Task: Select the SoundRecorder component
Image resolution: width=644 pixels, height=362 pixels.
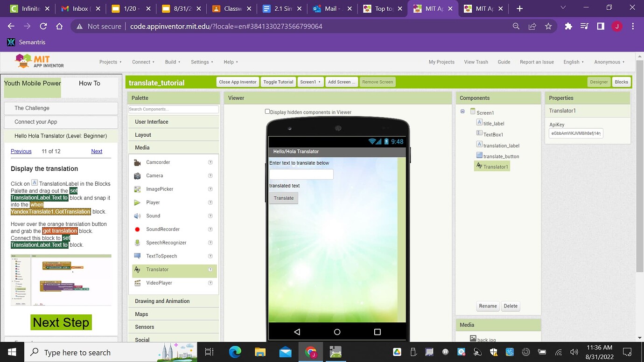Action: [x=162, y=229]
